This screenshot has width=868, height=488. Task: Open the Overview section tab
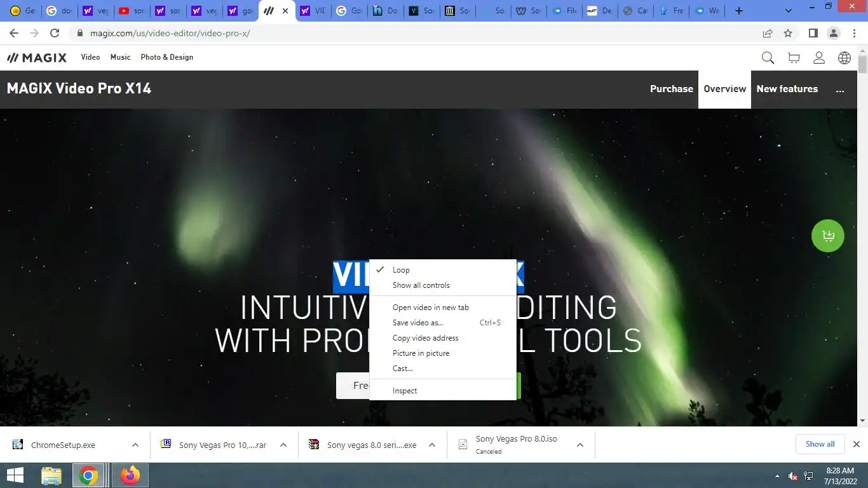(725, 89)
